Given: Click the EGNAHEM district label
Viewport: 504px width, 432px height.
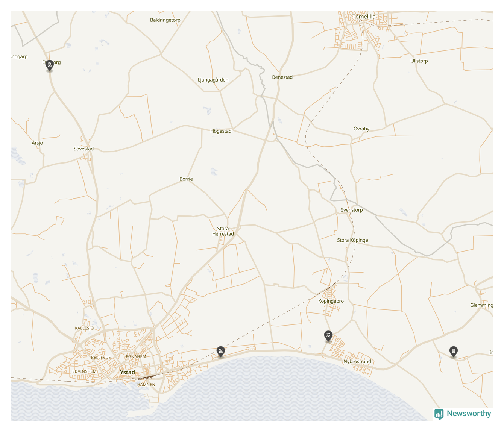Looking at the screenshot, I should [136, 356].
